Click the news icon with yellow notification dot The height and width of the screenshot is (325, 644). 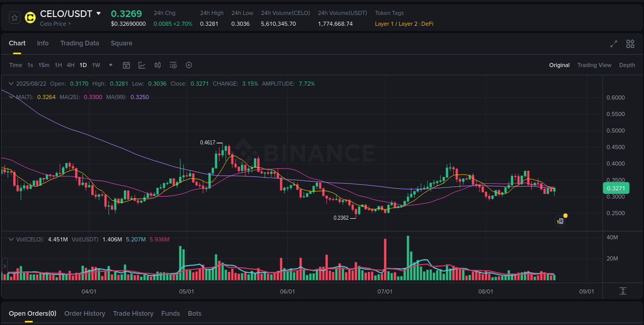[561, 221]
